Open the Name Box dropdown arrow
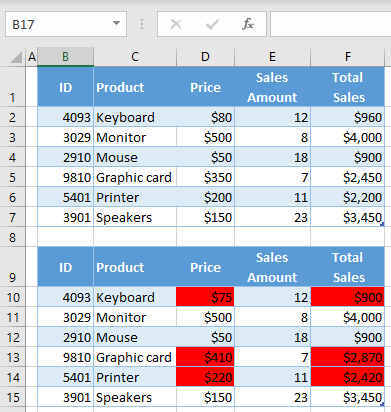Screen dimensions: 391x412 point(116,23)
